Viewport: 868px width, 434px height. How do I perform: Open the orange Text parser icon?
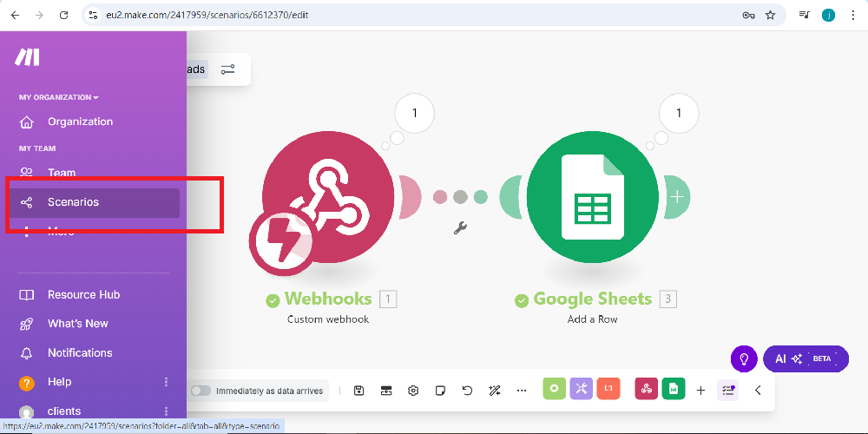tap(608, 389)
